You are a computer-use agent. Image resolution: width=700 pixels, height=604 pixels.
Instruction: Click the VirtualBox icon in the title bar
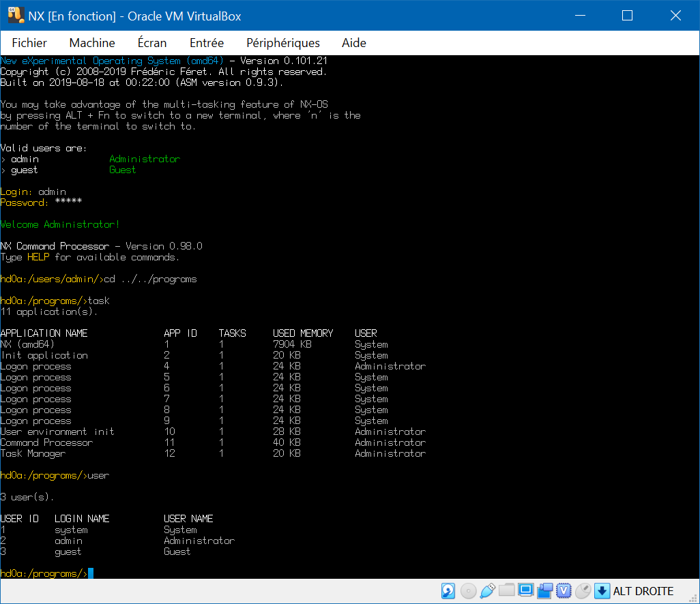pos(16,15)
